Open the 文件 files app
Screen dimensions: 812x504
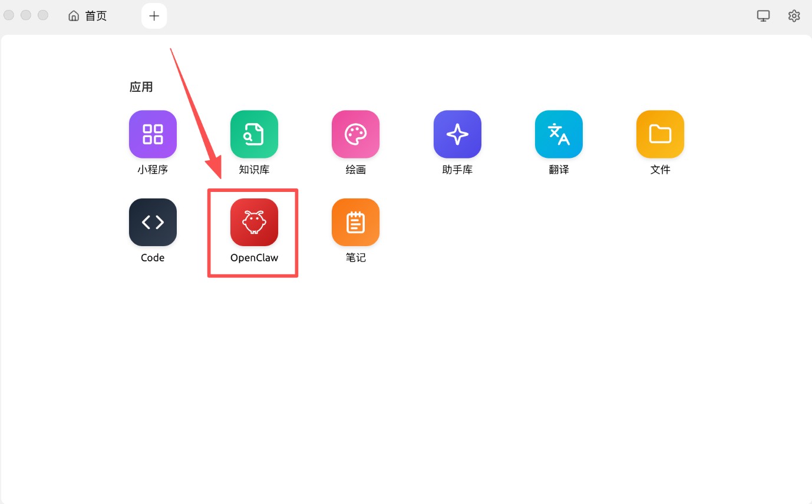[x=659, y=134]
